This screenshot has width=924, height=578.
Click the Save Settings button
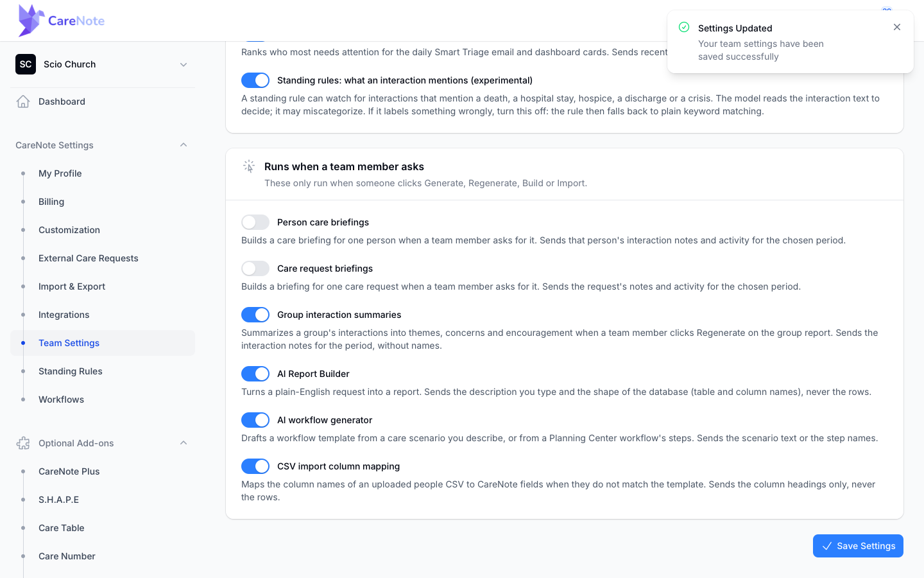(858, 546)
